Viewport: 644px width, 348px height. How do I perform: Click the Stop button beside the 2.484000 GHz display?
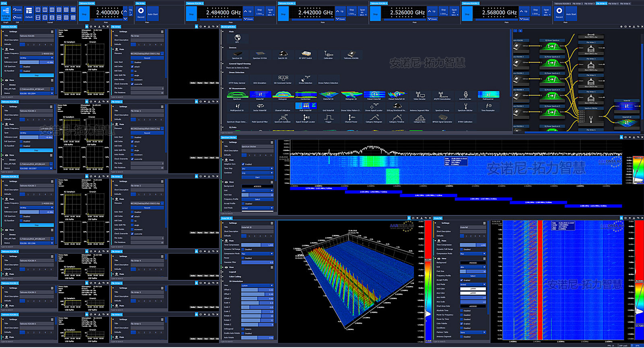click(x=191, y=14)
